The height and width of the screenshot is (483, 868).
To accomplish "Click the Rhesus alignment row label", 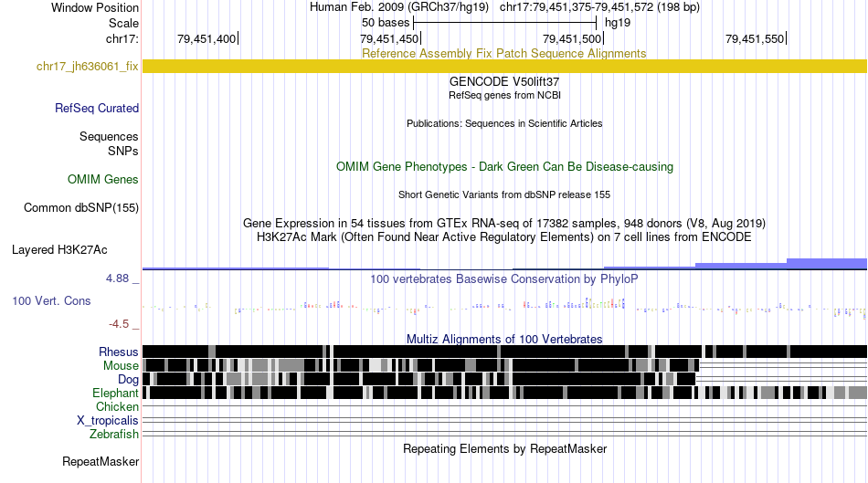I will tap(119, 352).
